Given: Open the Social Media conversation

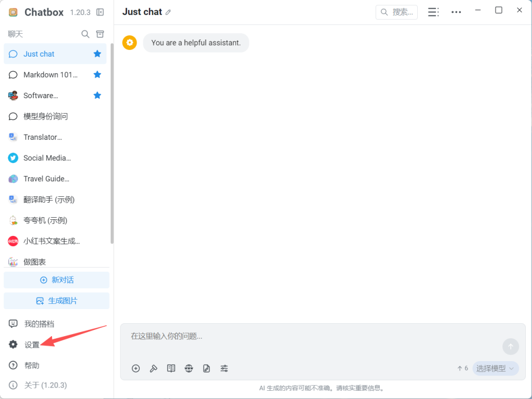Looking at the screenshot, I should 55,158.
